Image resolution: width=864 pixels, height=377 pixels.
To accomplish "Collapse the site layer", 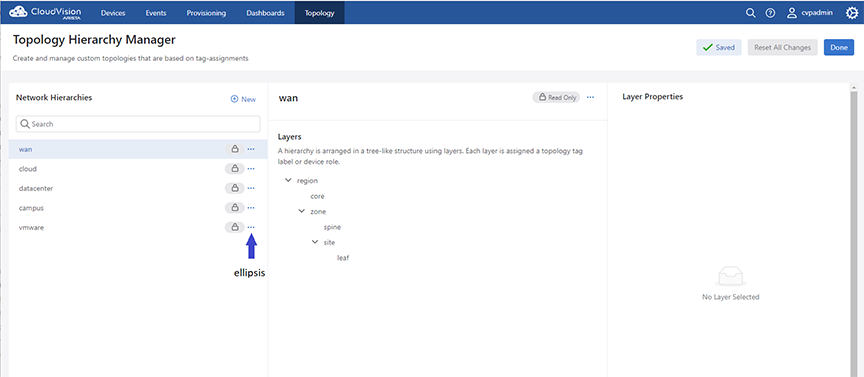I will [315, 242].
